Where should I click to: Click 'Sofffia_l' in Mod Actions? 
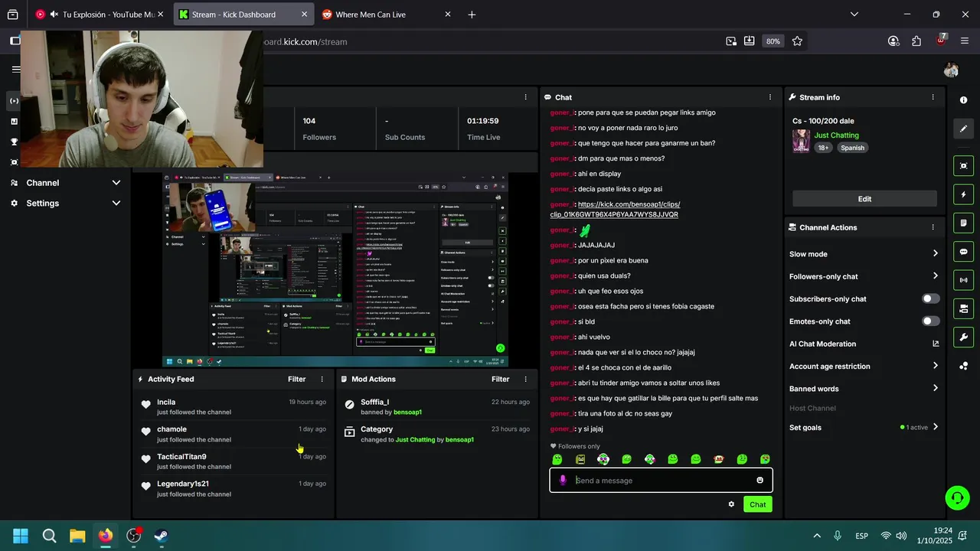click(375, 402)
